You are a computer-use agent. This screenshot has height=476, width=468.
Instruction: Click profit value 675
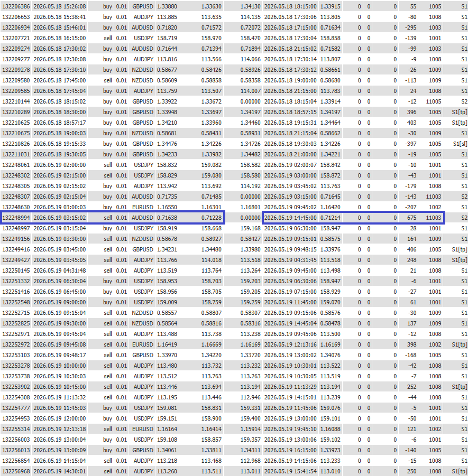tap(412, 218)
